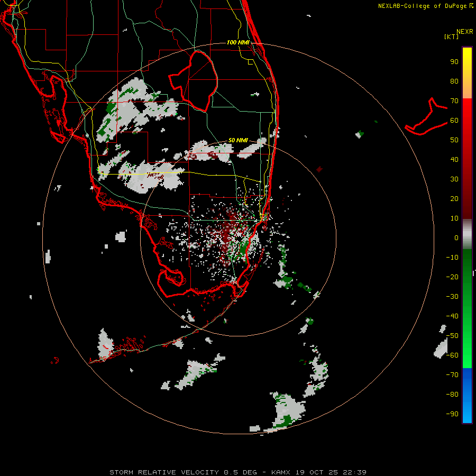The width and height of the screenshot is (476, 476).
Task: Click the 50 value on velocity scale
Action: [x=454, y=140]
